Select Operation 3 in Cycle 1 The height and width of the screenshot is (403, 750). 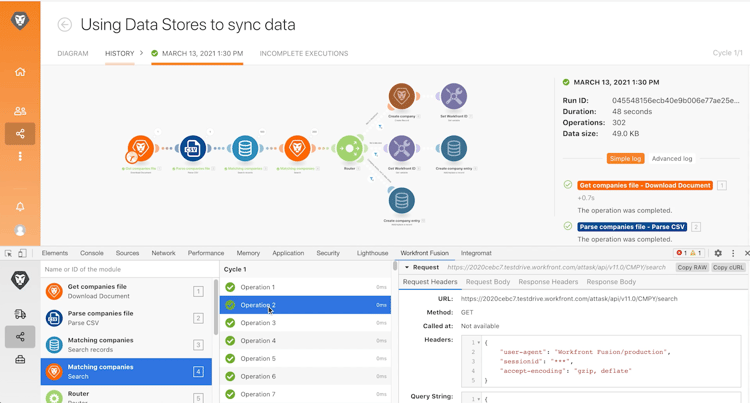(x=305, y=323)
